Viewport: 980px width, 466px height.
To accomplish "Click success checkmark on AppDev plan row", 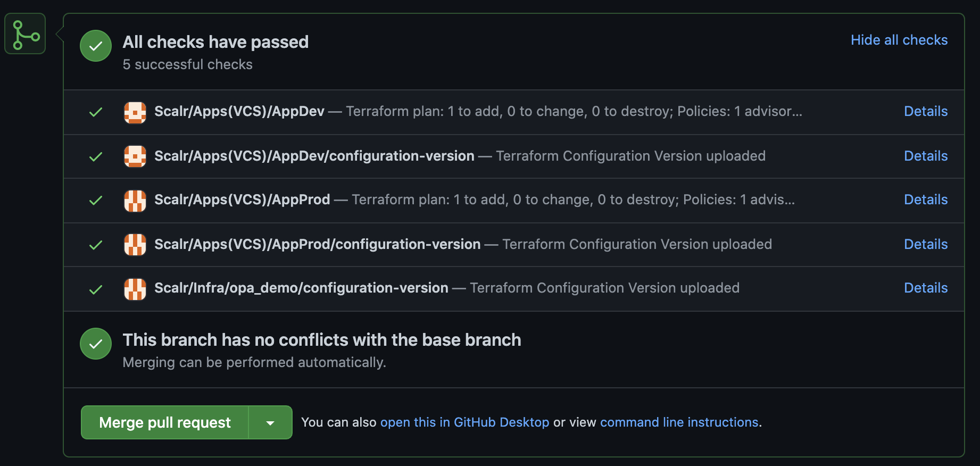I will pos(96,112).
